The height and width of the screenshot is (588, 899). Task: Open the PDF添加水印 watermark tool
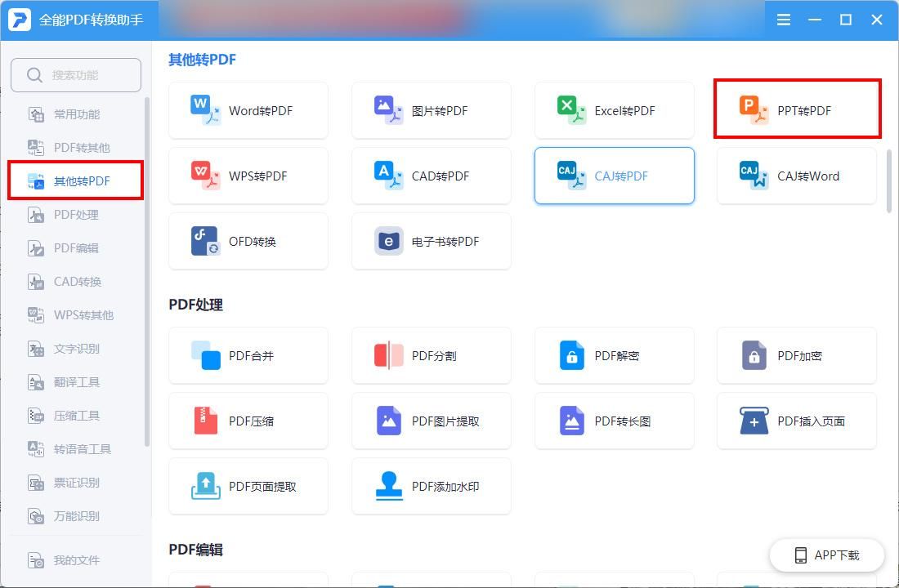click(432, 487)
